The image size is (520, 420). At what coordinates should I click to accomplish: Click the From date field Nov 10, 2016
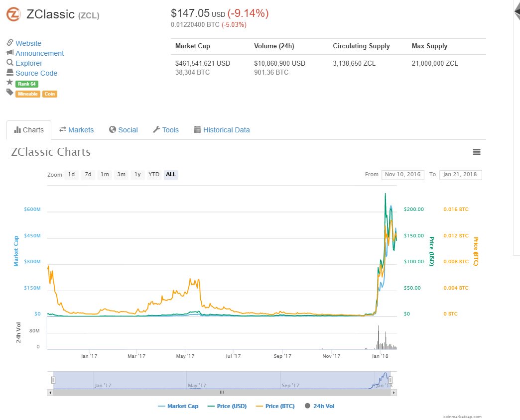(402, 175)
